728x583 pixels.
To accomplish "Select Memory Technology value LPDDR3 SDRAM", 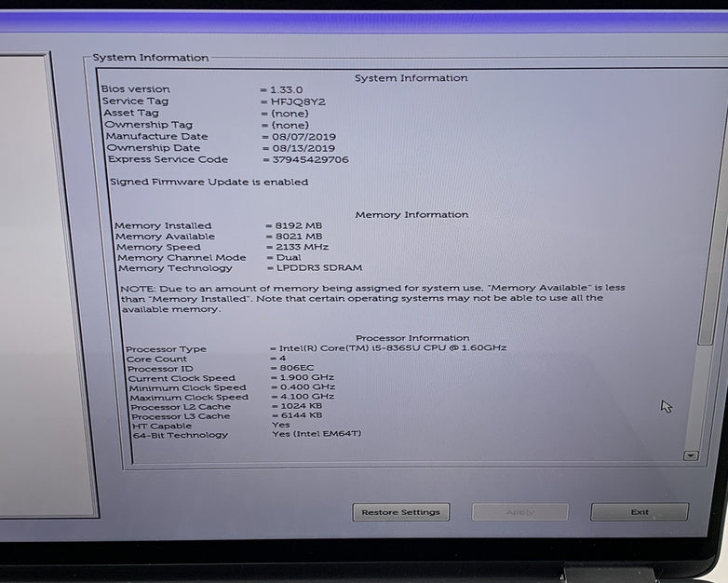I will [319, 268].
